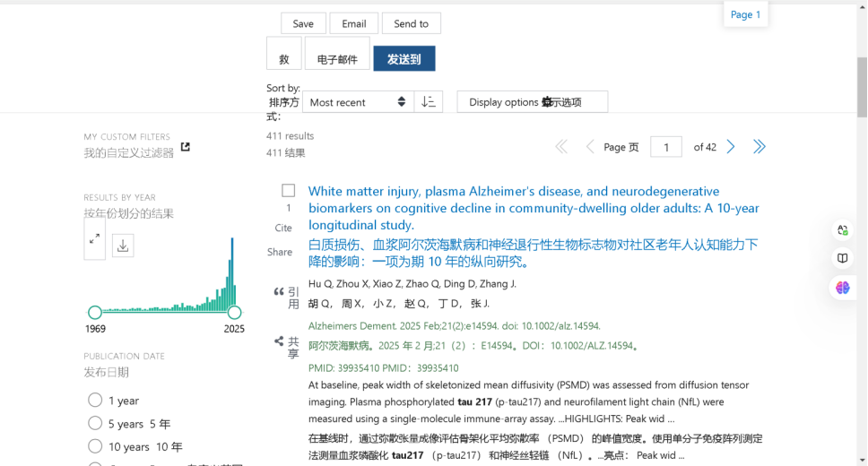868x466 pixels.
Task: Click the pink brain extension icon
Action: click(x=842, y=288)
